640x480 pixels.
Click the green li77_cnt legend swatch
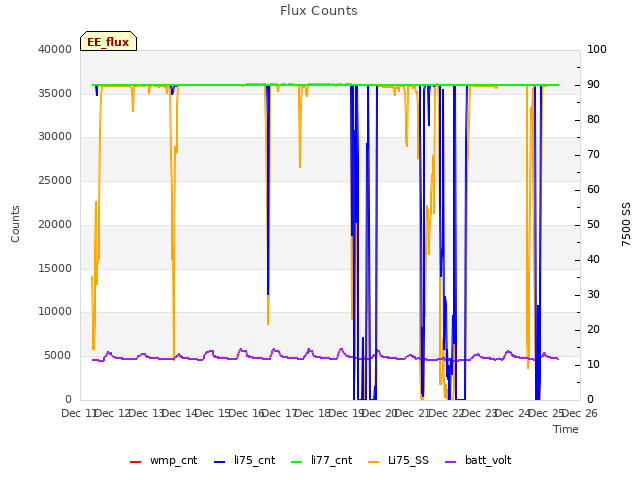(x=297, y=462)
